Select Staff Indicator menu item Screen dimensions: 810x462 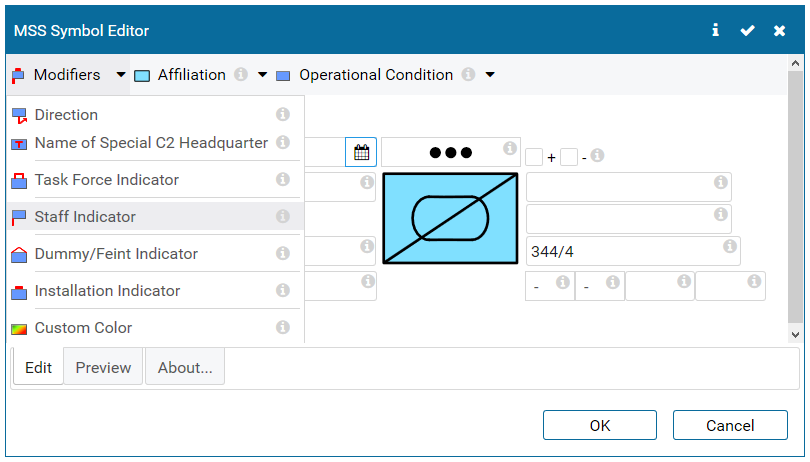click(x=85, y=217)
